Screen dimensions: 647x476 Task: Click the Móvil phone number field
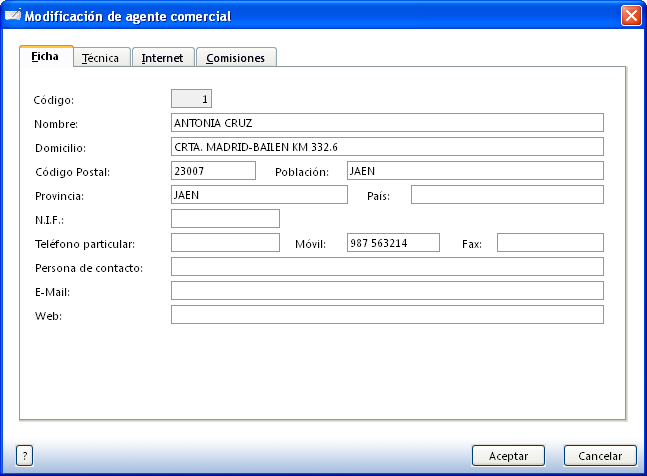click(x=392, y=243)
